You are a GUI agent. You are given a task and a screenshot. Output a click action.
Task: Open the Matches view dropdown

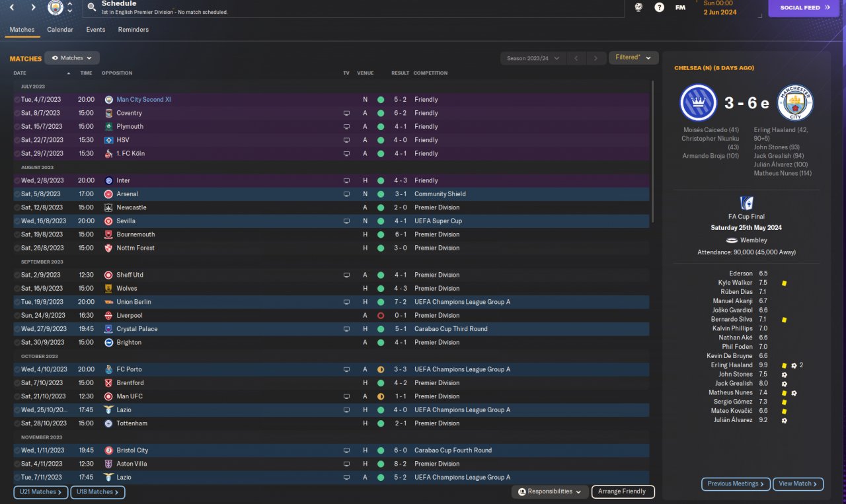[72, 58]
